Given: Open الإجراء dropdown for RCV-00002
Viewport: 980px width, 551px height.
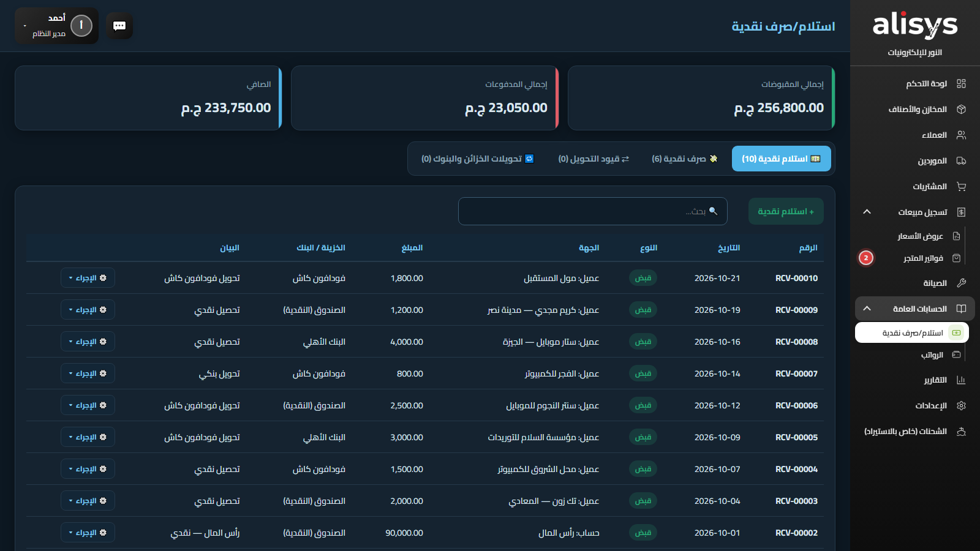Looking at the screenshot, I should [88, 533].
